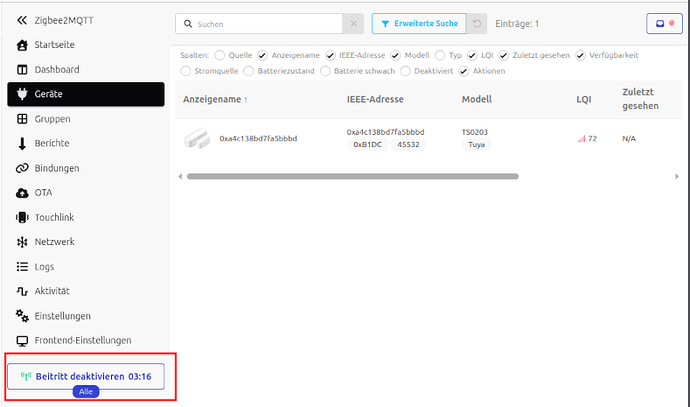The image size is (690, 407).
Task: Click the Einstellungen gears icon
Action: pyautogui.click(x=22, y=316)
